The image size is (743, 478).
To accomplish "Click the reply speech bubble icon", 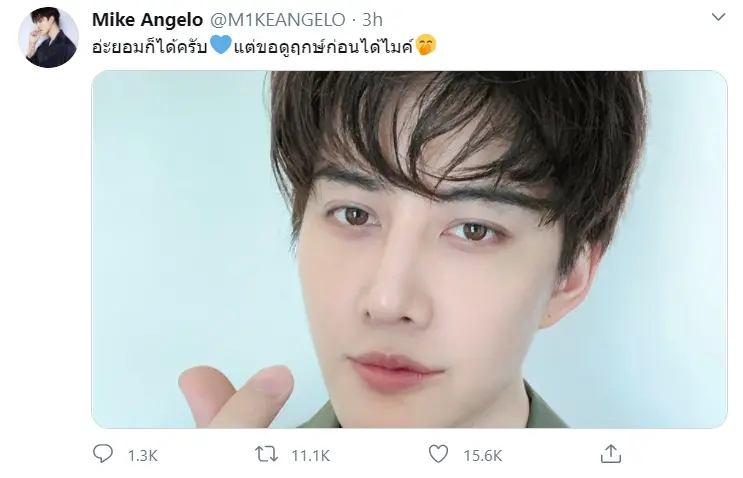I will 102,454.
